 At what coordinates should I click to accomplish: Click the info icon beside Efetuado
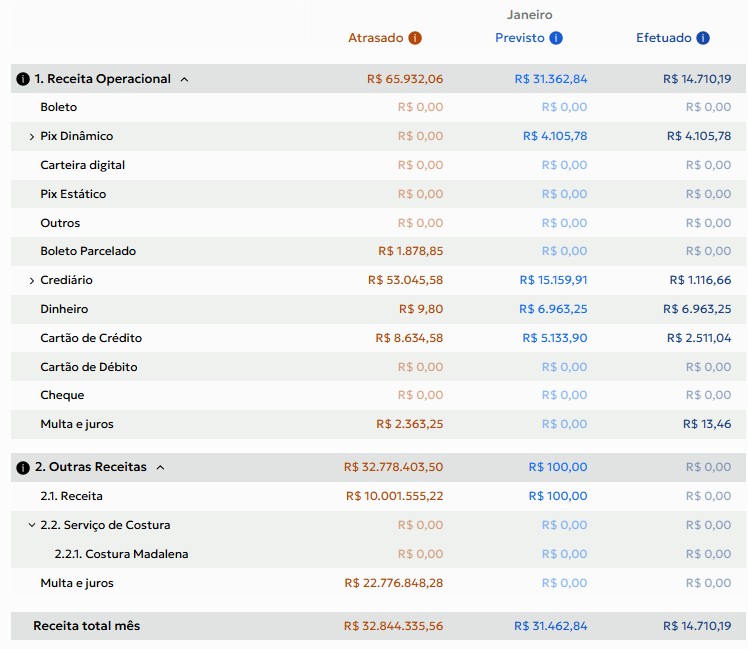pos(703,38)
